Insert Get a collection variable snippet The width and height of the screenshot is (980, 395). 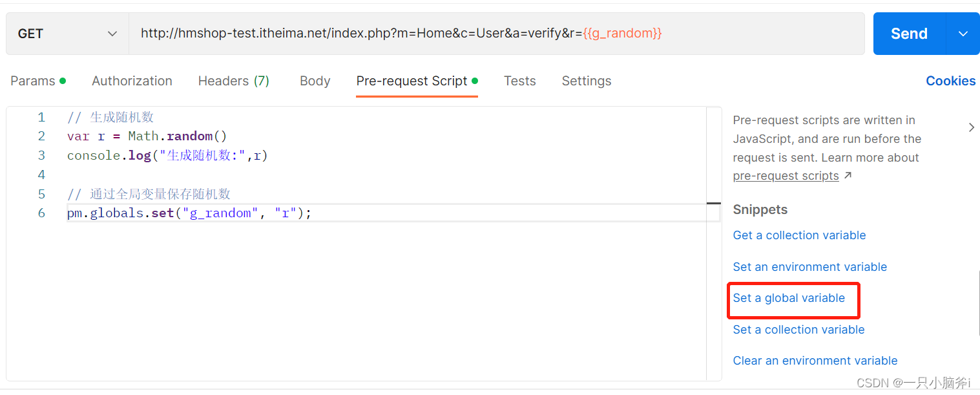click(799, 235)
